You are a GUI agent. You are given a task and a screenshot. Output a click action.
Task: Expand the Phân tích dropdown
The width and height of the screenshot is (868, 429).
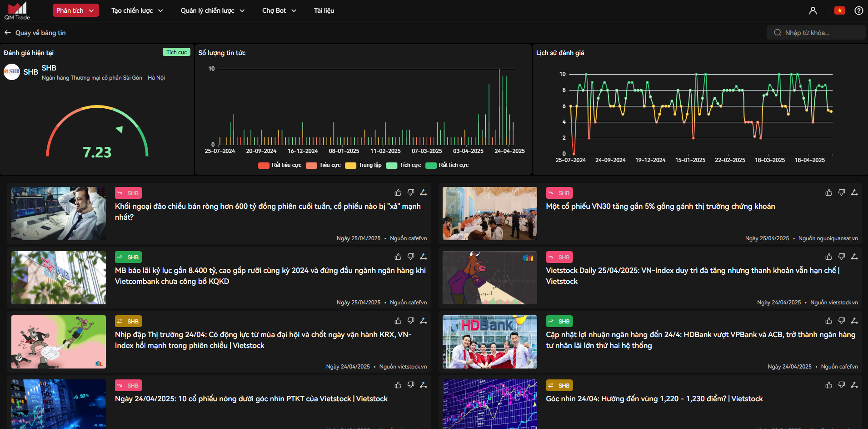click(75, 10)
